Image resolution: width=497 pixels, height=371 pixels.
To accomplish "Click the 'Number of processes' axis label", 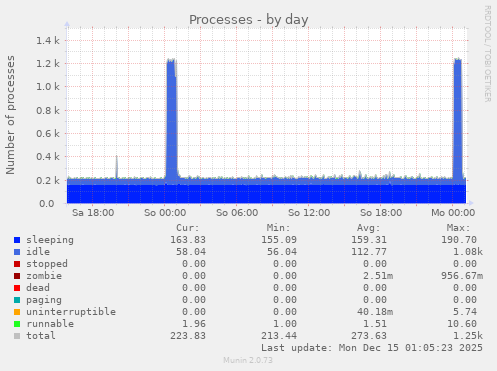I will point(10,115).
